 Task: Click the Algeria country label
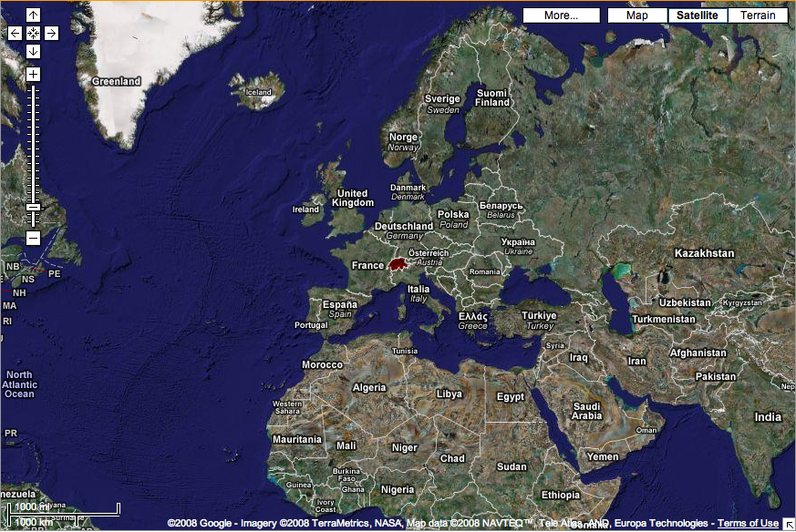pyautogui.click(x=369, y=387)
